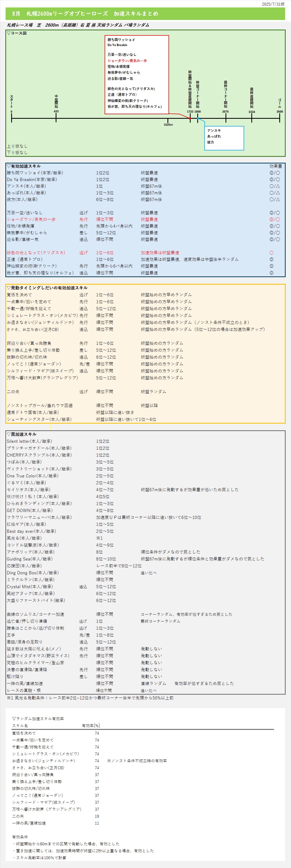Click the 'レースの真髄・根' skill name
This screenshot has width=291, height=868.
24,690
